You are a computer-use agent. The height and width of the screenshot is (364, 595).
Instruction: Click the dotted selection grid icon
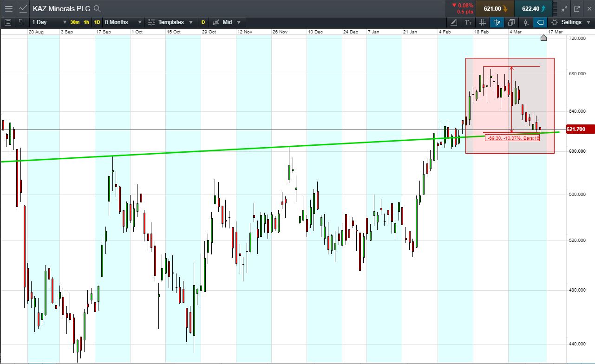22,22
